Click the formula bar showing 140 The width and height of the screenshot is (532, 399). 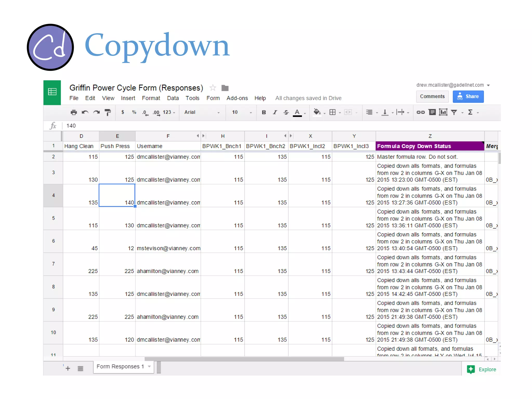pos(282,126)
